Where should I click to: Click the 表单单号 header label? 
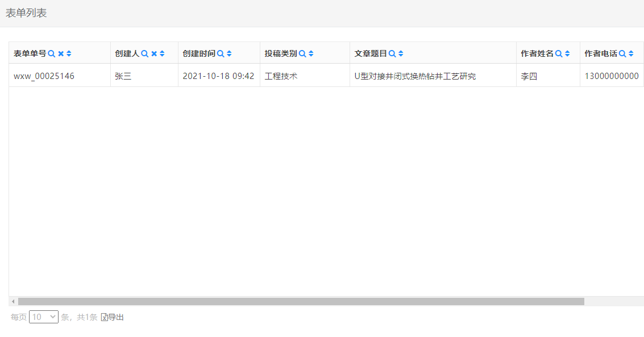(30, 53)
